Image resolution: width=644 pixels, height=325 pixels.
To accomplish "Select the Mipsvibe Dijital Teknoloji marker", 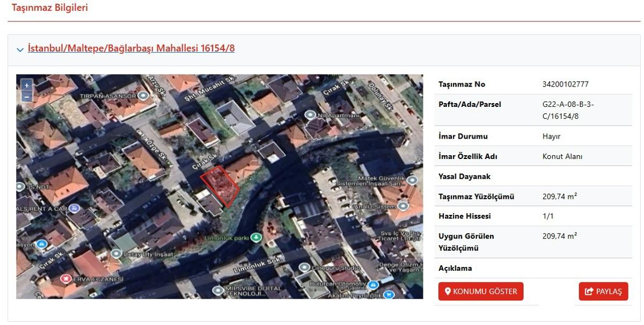I will click(218, 290).
